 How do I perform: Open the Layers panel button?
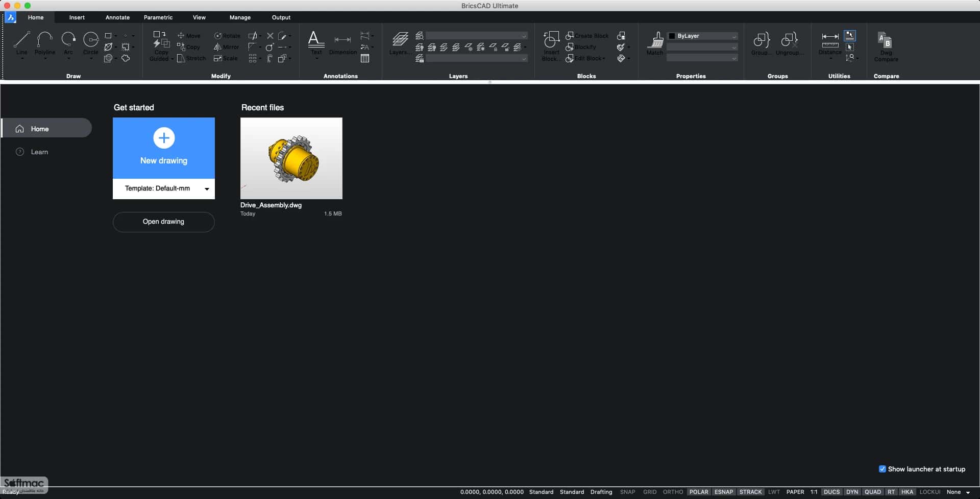400,43
